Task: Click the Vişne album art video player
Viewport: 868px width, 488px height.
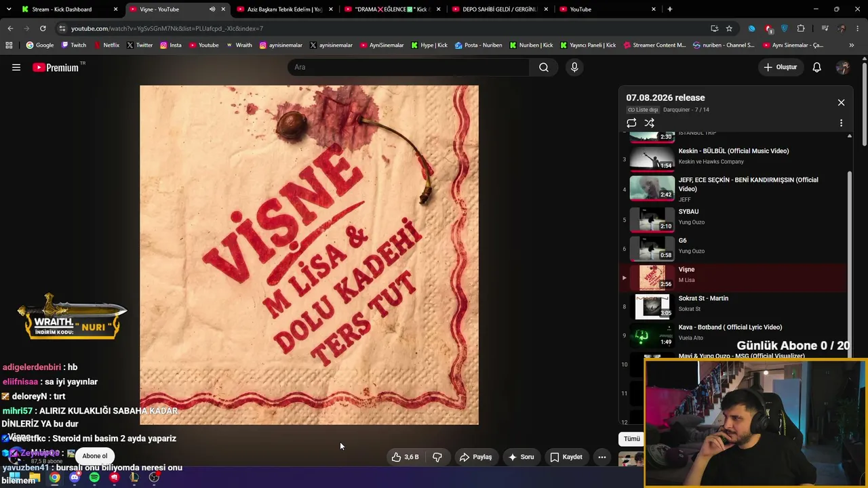Action: tap(309, 255)
